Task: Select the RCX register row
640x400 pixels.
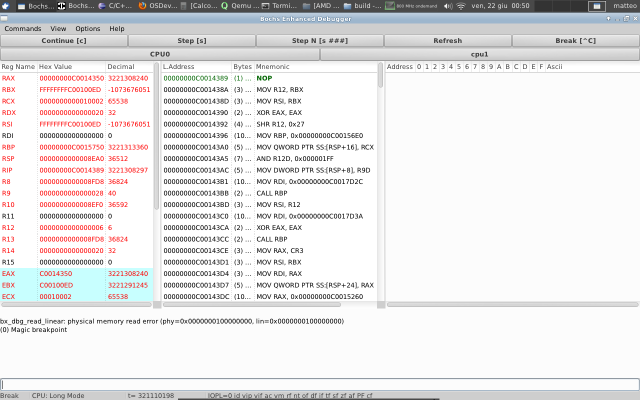Action: click(x=76, y=101)
